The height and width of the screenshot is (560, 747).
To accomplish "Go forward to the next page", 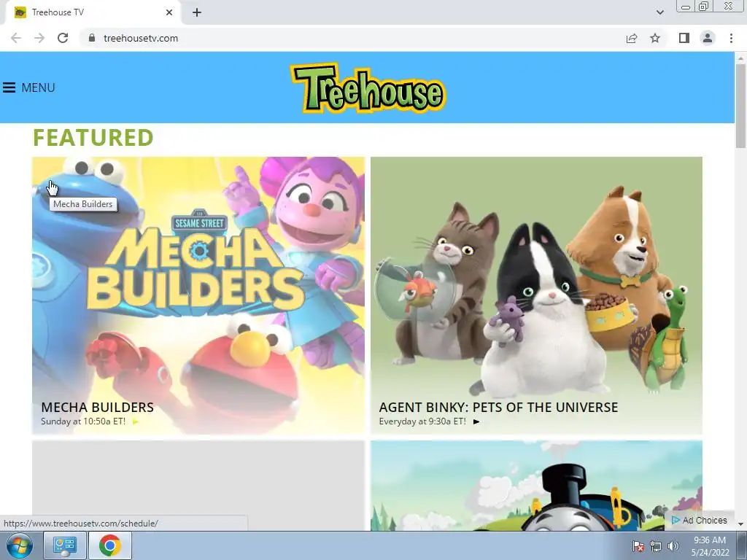I will tap(39, 38).
